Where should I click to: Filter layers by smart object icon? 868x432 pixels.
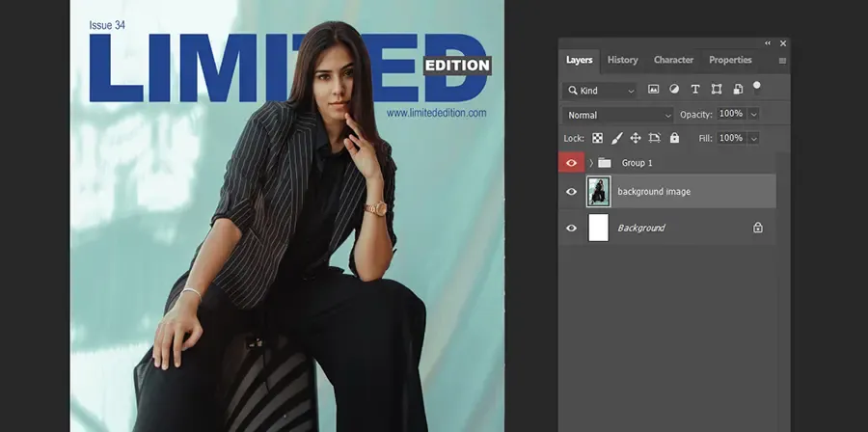[x=738, y=90]
